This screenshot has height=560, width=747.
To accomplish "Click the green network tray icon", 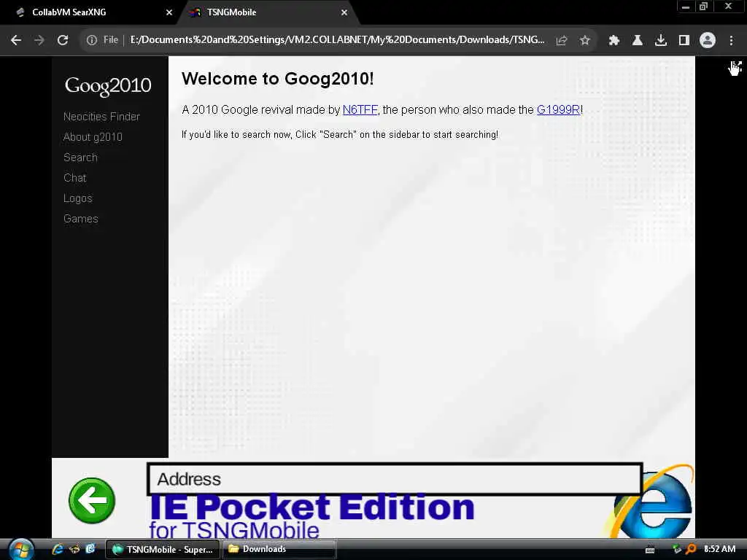I will (676, 549).
